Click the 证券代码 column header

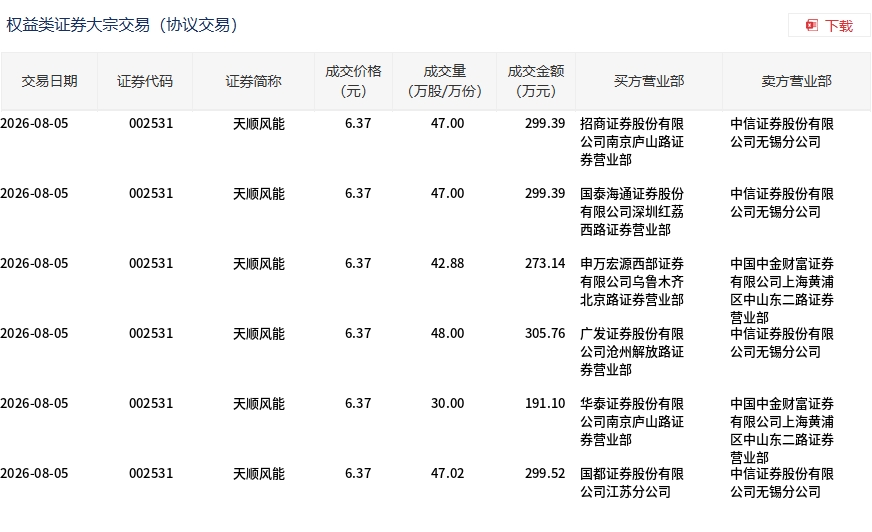(x=145, y=81)
